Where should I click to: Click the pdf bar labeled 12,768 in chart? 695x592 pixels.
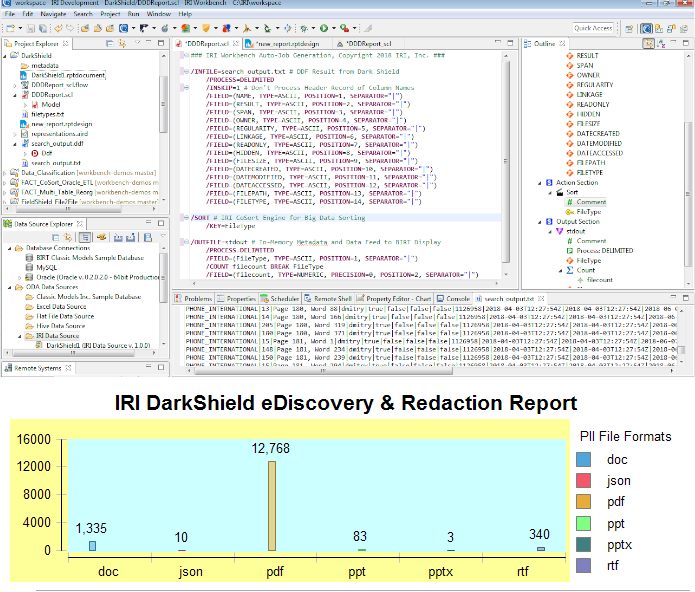click(x=272, y=506)
